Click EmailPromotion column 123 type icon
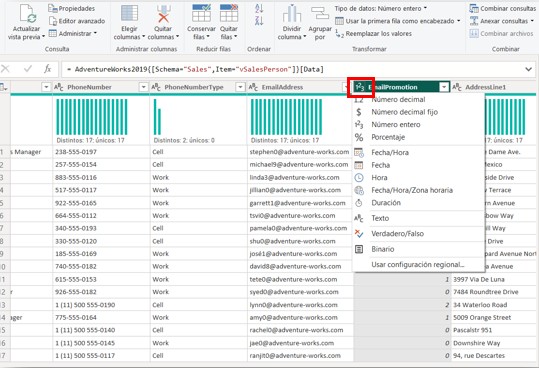This screenshot has width=539, height=368. [360, 87]
